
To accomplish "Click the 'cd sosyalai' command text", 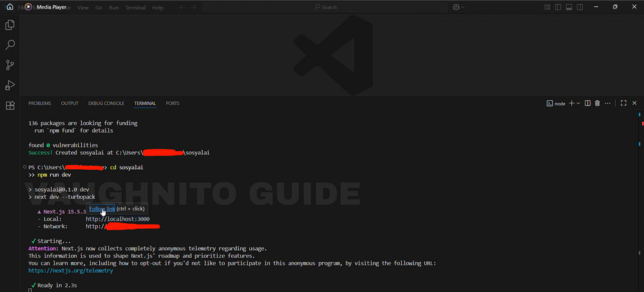I will point(126,167).
